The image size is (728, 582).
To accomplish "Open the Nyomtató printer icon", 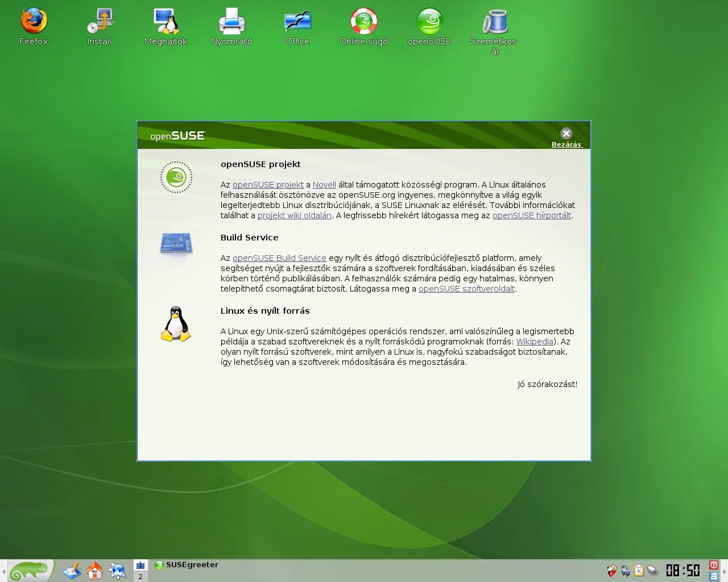I will 231,26.
